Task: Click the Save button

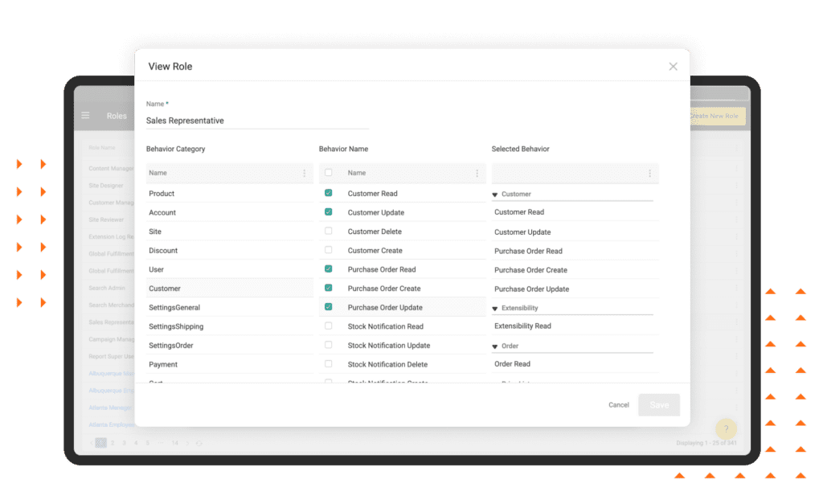Action: coord(658,405)
